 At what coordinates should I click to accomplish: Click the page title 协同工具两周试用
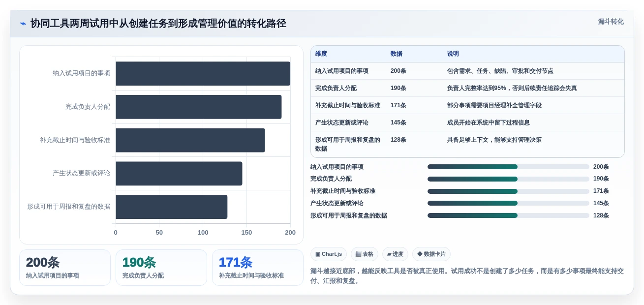click(x=158, y=24)
